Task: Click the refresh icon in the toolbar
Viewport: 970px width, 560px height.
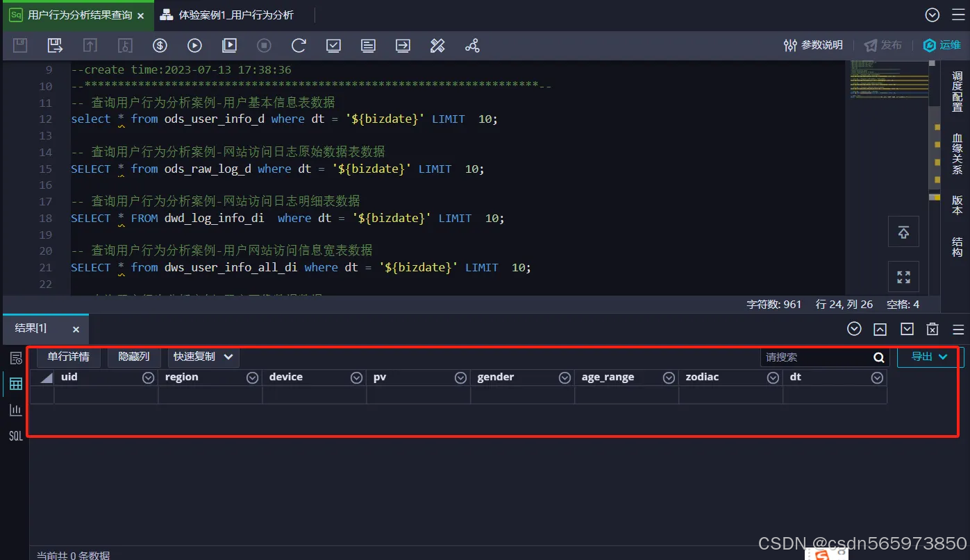Action: (299, 45)
